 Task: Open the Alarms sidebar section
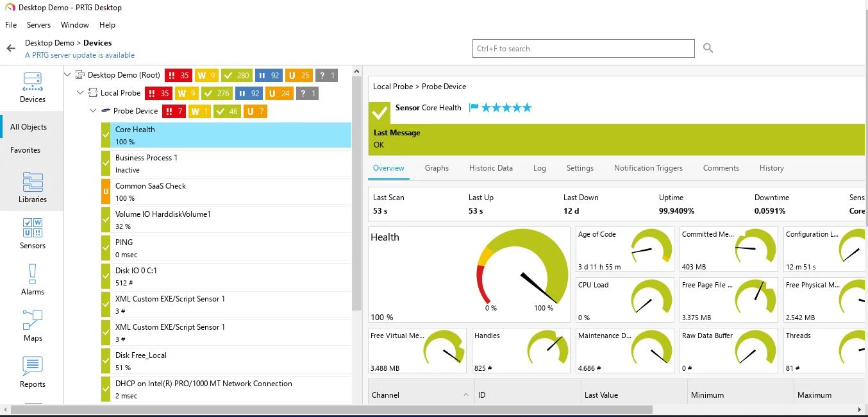(x=32, y=280)
